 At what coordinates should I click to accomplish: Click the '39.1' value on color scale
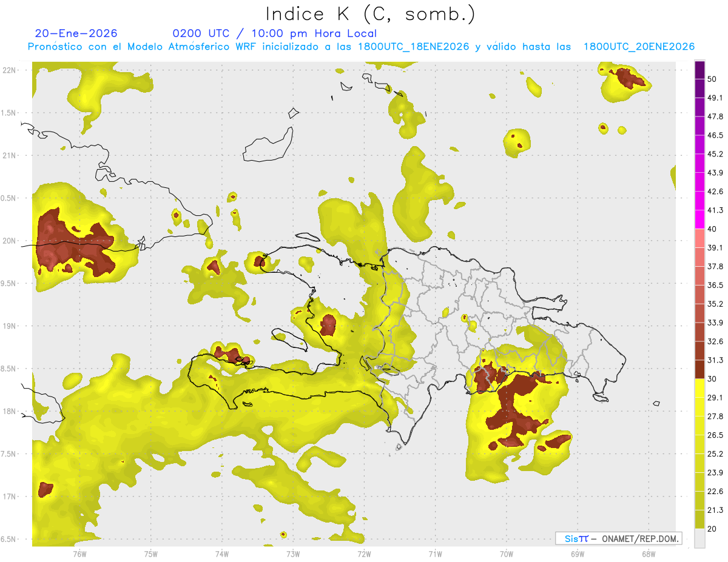pyautogui.click(x=715, y=247)
